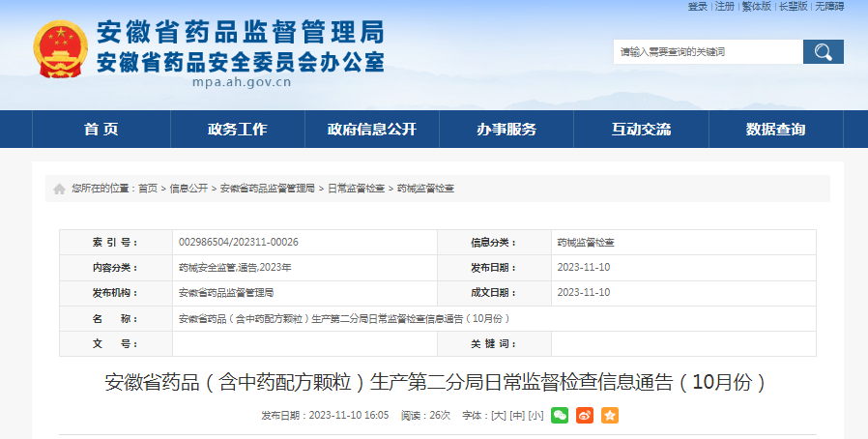Viewport: 868px width, 439px height.
Task: Click the 登录 link in the top bar
Action: pos(698,7)
